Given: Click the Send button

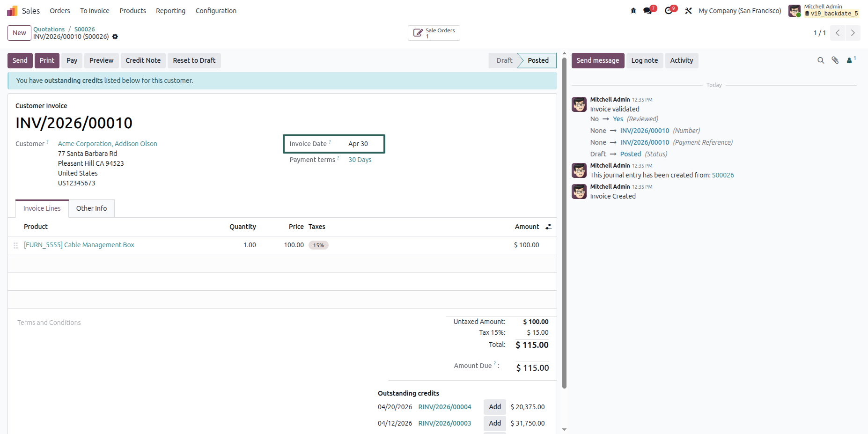Looking at the screenshot, I should [20, 60].
